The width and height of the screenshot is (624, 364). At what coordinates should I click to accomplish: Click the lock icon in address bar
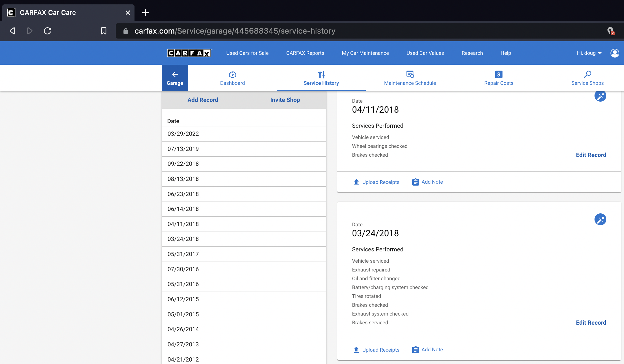pos(126,31)
